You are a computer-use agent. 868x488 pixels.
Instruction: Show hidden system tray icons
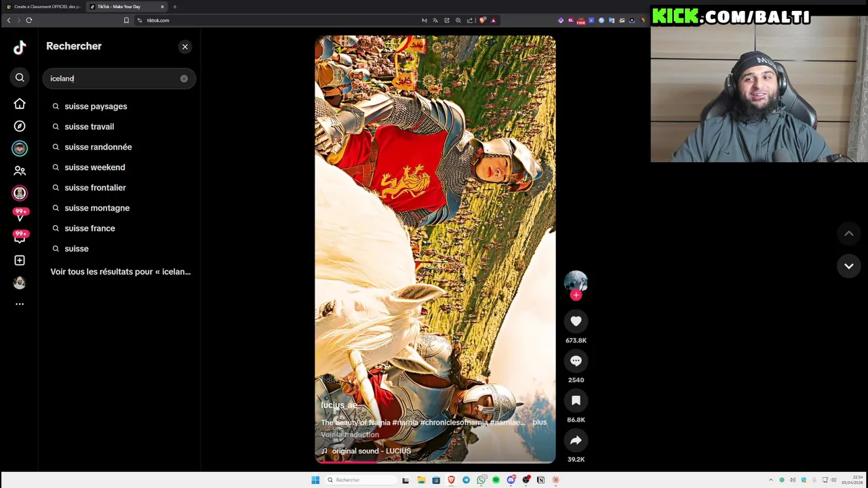[770, 480]
